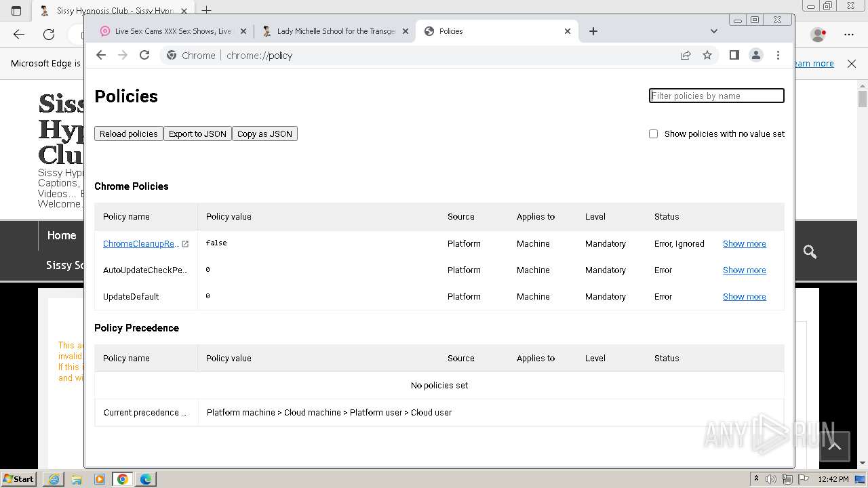868x488 pixels.
Task: Open File Explorer from taskbar
Action: (77, 479)
